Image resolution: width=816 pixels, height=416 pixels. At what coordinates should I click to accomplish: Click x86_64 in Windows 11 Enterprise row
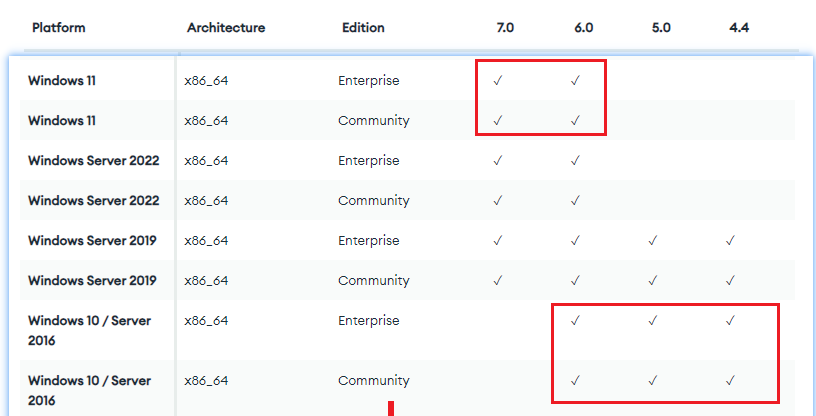coord(206,81)
